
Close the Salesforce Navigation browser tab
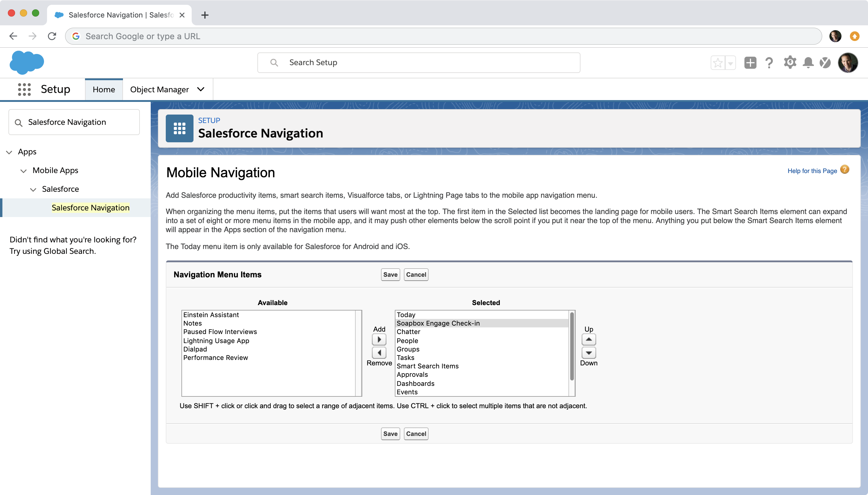pyautogui.click(x=182, y=15)
